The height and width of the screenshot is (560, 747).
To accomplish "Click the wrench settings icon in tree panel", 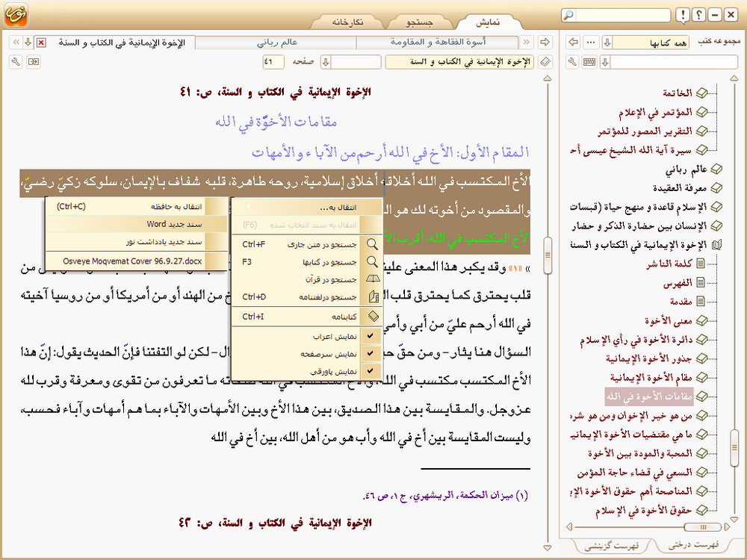I will point(573,62).
